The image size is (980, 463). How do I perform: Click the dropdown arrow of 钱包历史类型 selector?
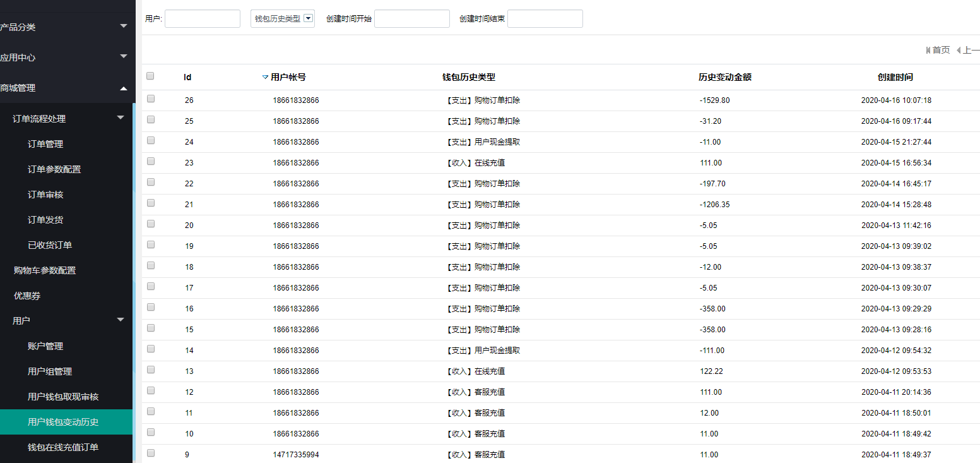pos(309,18)
